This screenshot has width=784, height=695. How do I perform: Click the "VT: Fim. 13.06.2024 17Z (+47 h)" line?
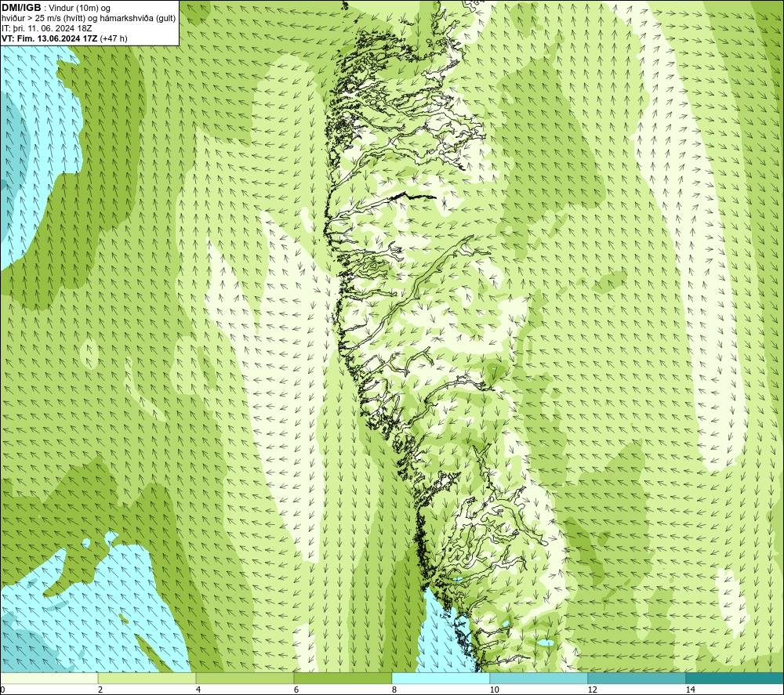click(x=64, y=38)
